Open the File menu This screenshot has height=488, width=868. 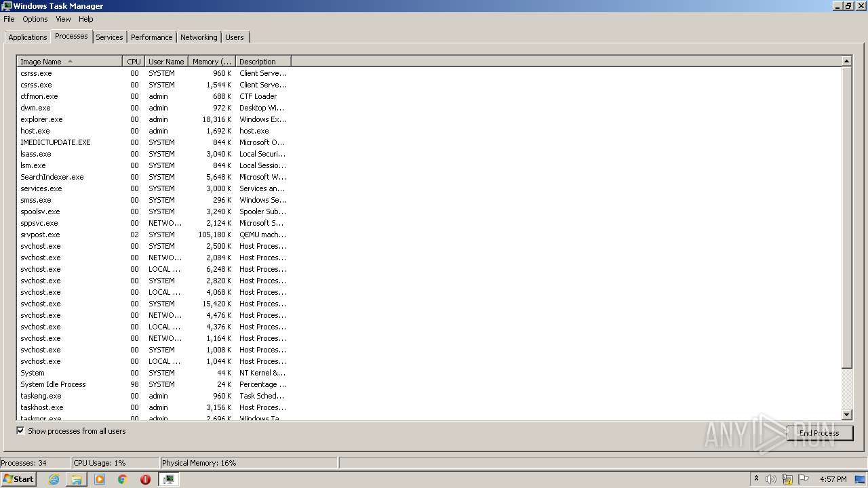point(9,19)
